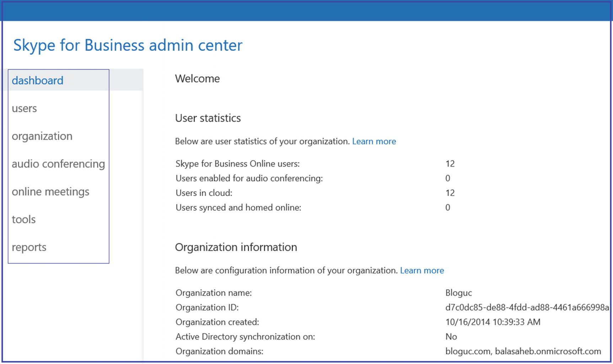Click the Welcome heading

point(197,78)
